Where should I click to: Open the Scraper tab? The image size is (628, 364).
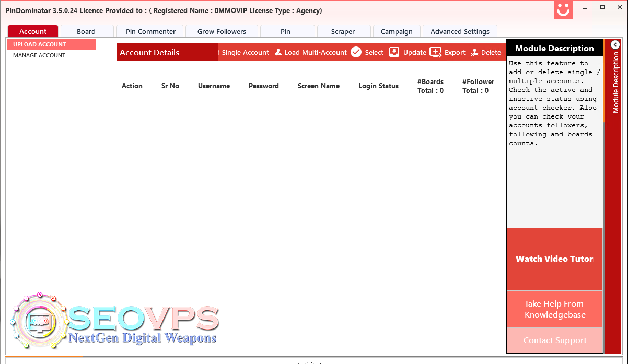[343, 31]
